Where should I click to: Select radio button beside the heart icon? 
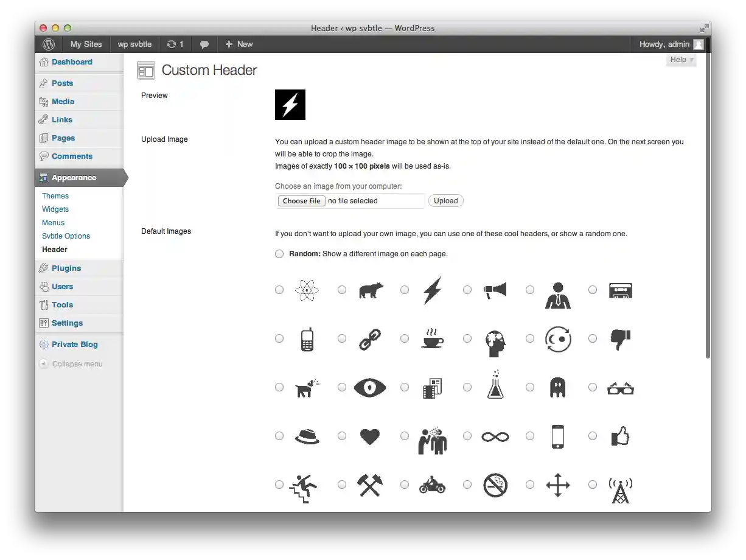tap(342, 436)
